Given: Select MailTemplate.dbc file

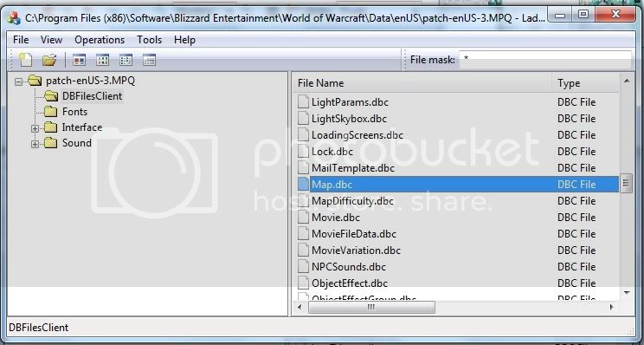Looking at the screenshot, I should click(x=353, y=168).
